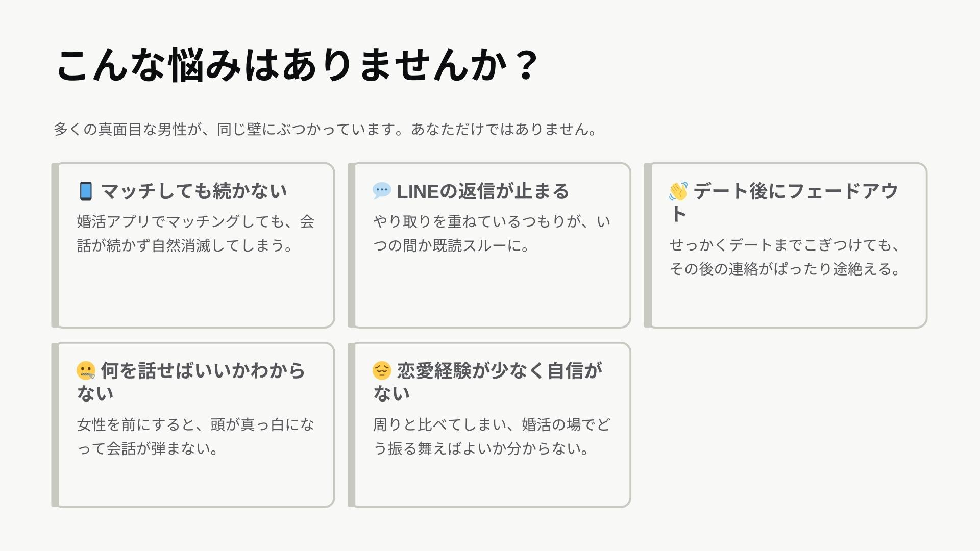Click the zipper-mouth face emoji

(x=86, y=371)
